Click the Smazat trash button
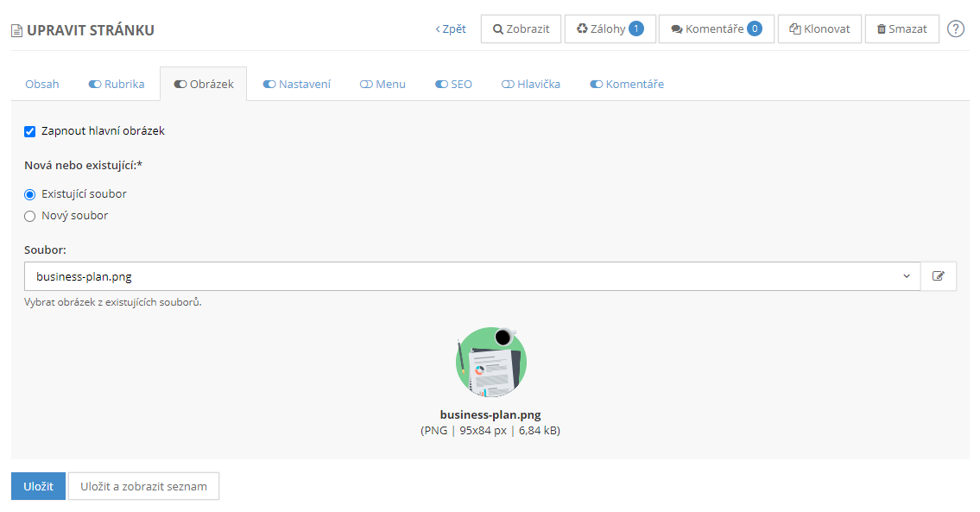The width and height of the screenshot is (980, 512). [x=901, y=28]
